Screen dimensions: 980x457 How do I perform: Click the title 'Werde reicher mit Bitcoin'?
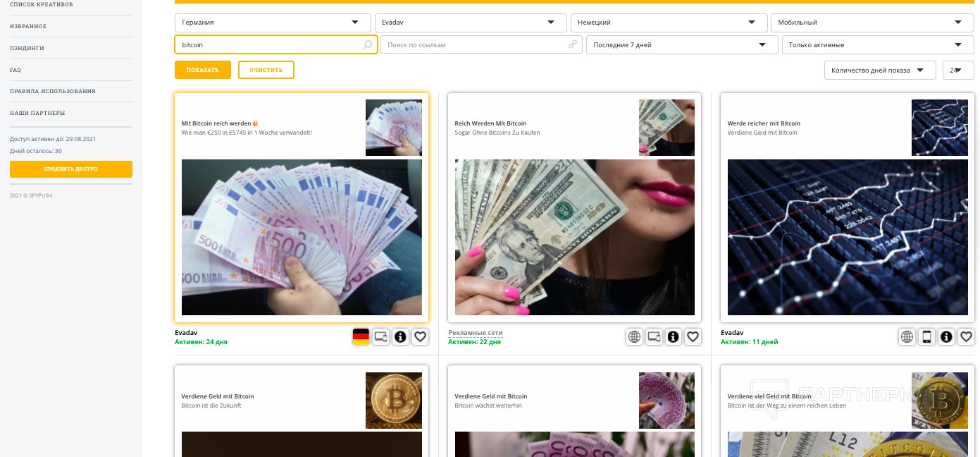point(764,123)
